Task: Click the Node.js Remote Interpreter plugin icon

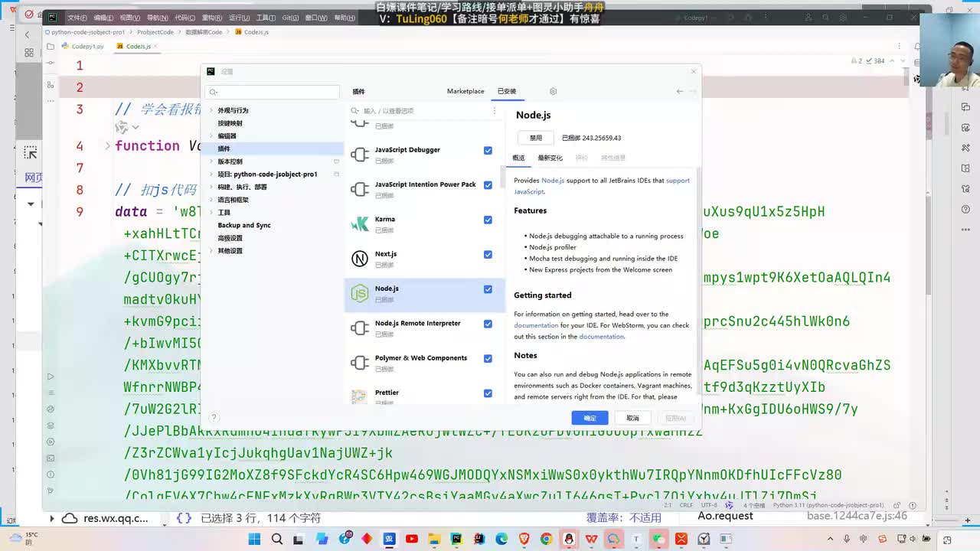Action: click(359, 328)
